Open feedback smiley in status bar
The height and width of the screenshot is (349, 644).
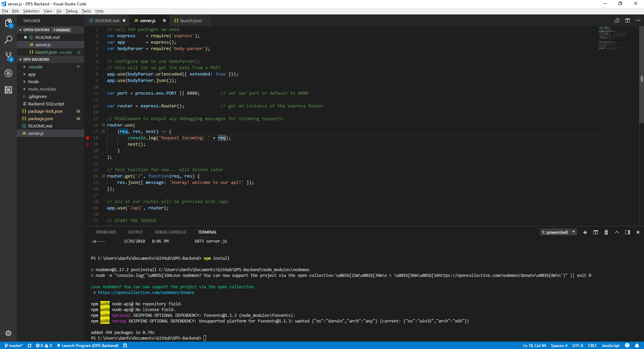627,345
